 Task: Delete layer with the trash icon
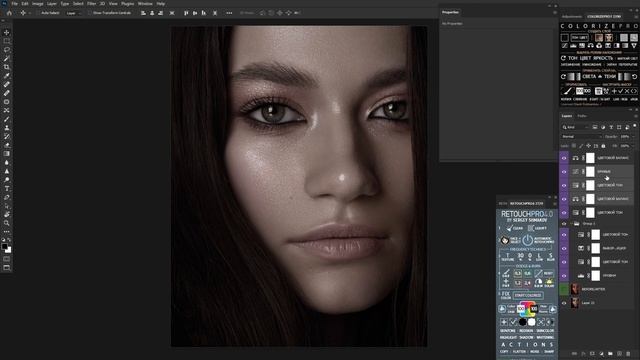(628, 353)
